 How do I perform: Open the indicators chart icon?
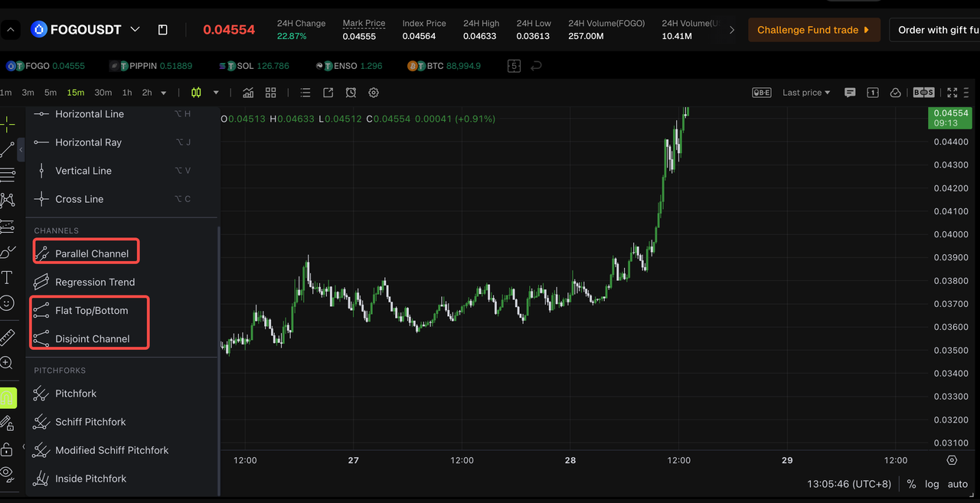(248, 93)
